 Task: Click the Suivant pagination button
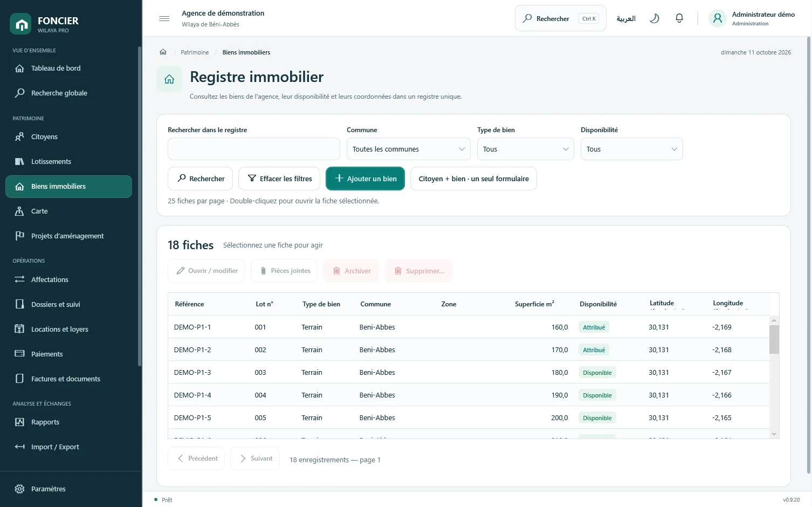pos(255,458)
